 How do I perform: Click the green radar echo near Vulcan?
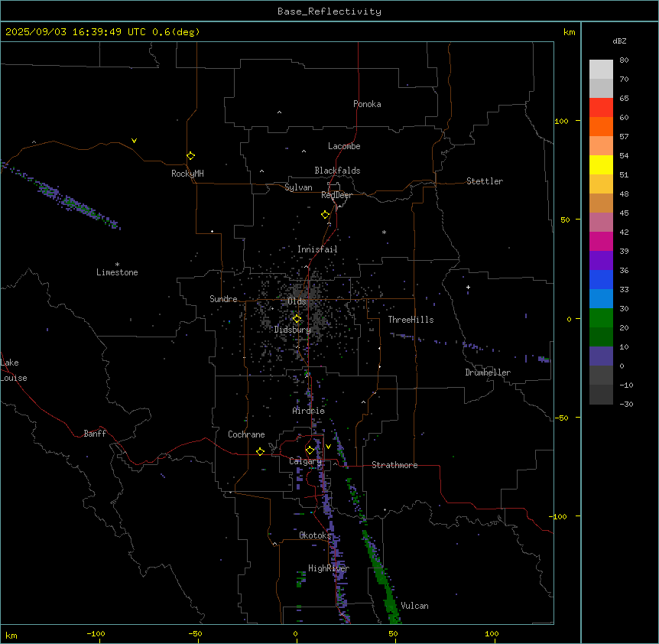click(x=381, y=576)
